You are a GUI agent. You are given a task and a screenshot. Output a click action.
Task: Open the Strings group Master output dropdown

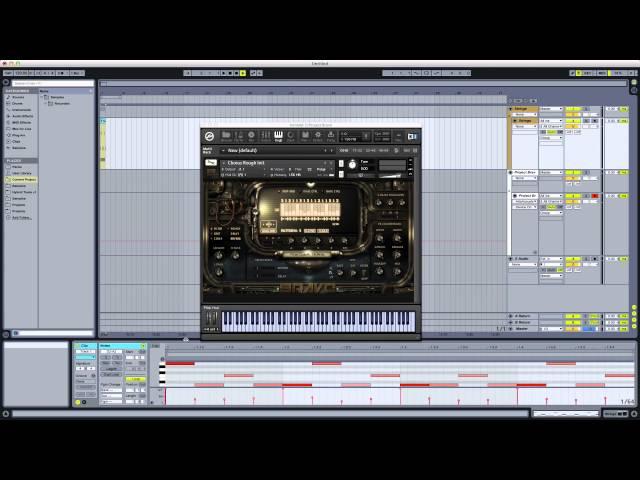[551, 109]
